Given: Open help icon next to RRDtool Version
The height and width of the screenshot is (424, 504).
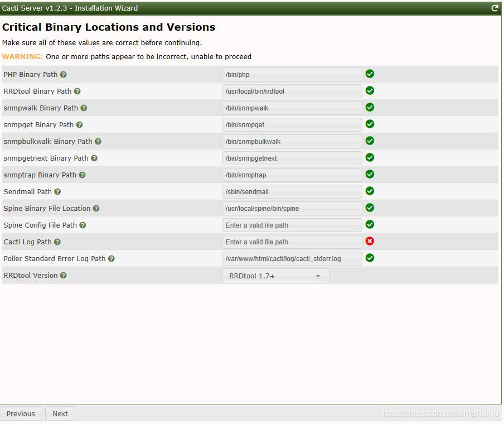Looking at the screenshot, I should tap(64, 276).
